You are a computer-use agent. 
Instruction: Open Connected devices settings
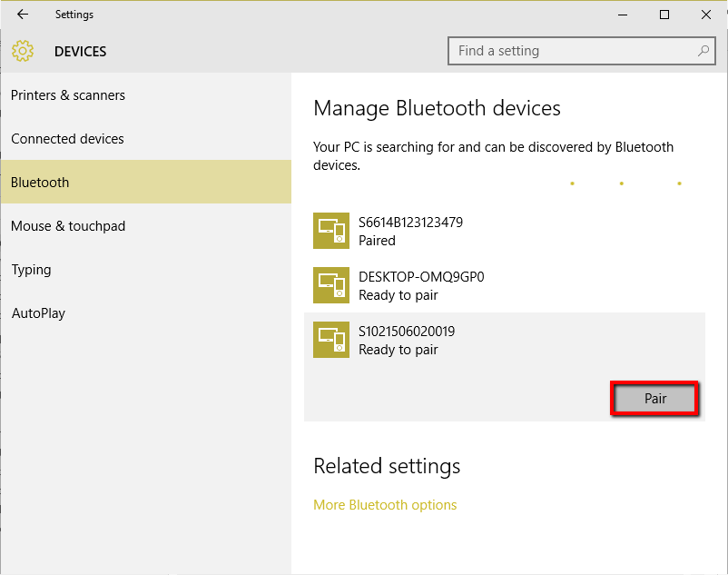point(67,138)
